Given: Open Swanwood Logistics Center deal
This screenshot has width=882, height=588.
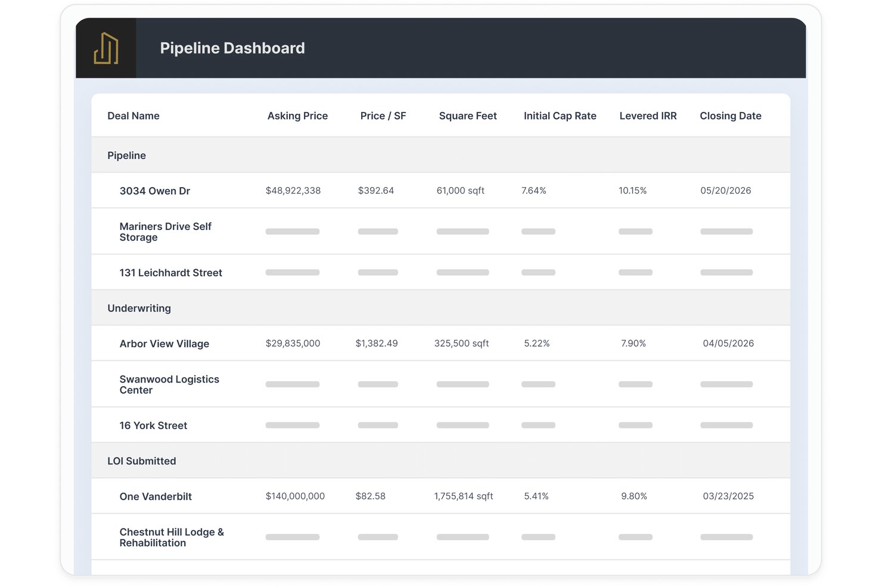Looking at the screenshot, I should 169,385.
